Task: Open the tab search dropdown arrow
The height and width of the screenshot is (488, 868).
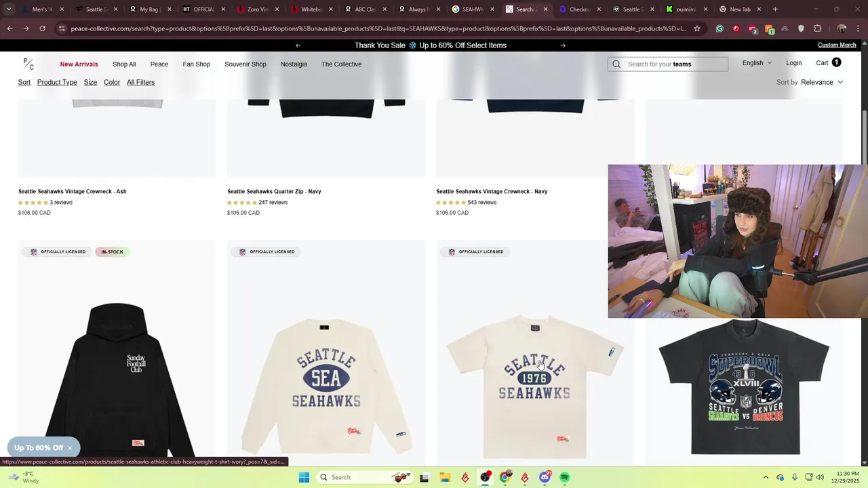Action: pos(9,9)
